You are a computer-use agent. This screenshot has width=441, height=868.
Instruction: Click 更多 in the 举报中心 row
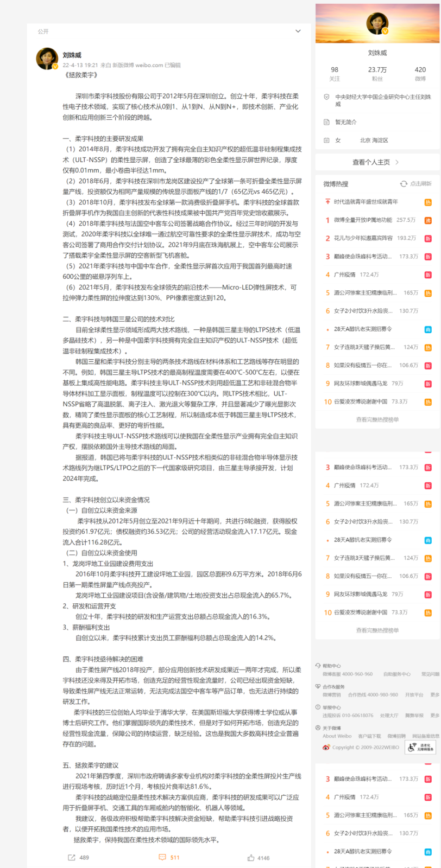point(435,716)
